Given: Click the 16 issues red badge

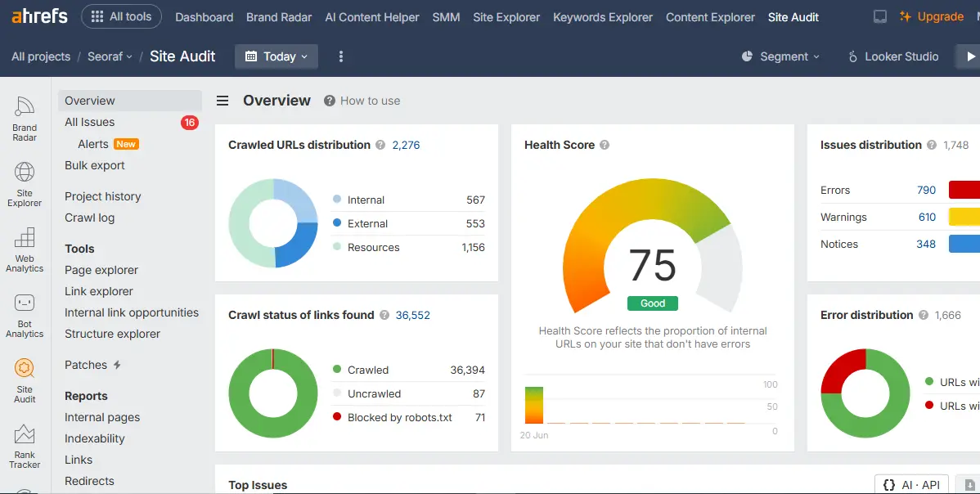Looking at the screenshot, I should (x=190, y=123).
